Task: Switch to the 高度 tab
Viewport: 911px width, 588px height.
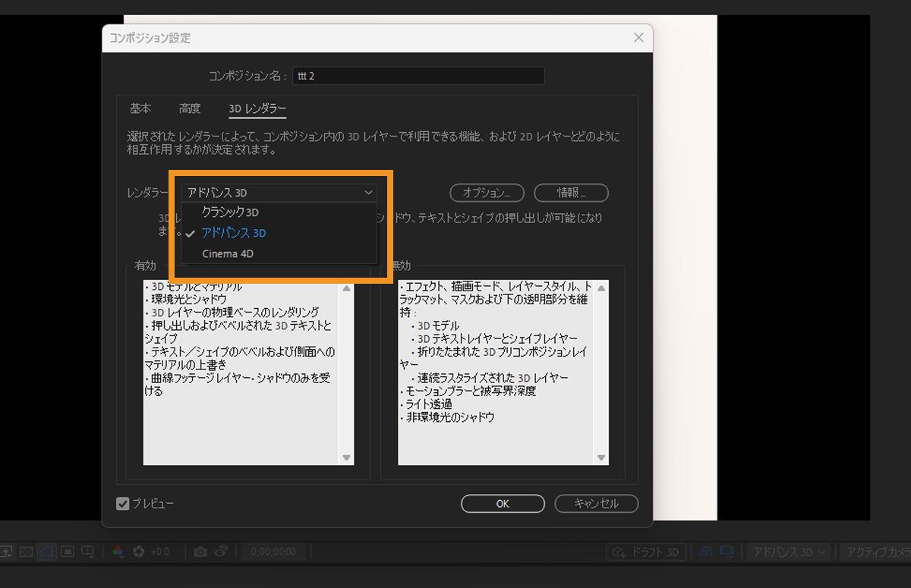Action: tap(189, 108)
